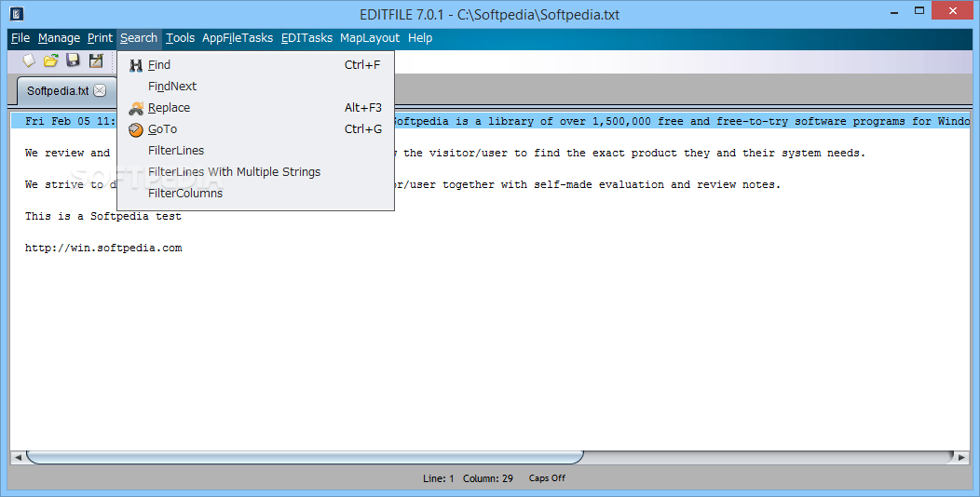The height and width of the screenshot is (497, 980).
Task: Select the Softpedia.txt tab
Action: tap(58, 90)
